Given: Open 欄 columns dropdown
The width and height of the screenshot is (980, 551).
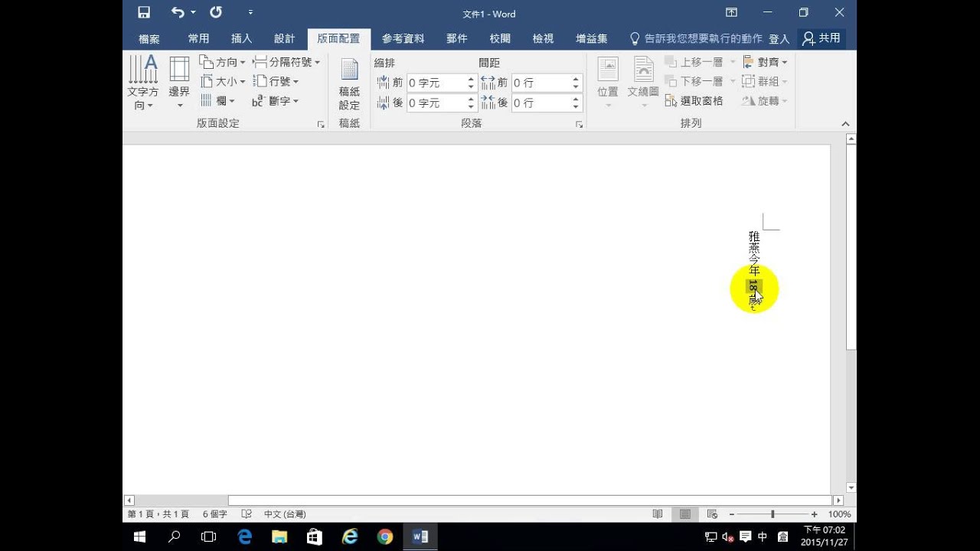Looking at the screenshot, I should (x=217, y=100).
